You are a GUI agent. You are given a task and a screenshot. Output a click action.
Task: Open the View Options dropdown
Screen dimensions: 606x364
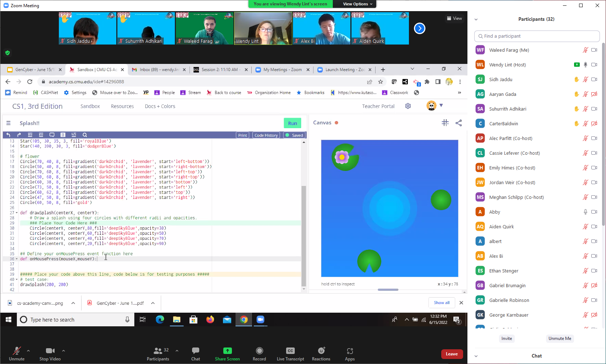(x=358, y=4)
